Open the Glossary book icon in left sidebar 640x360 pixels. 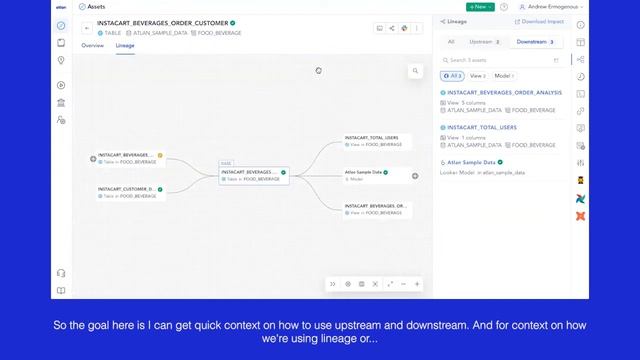click(61, 43)
